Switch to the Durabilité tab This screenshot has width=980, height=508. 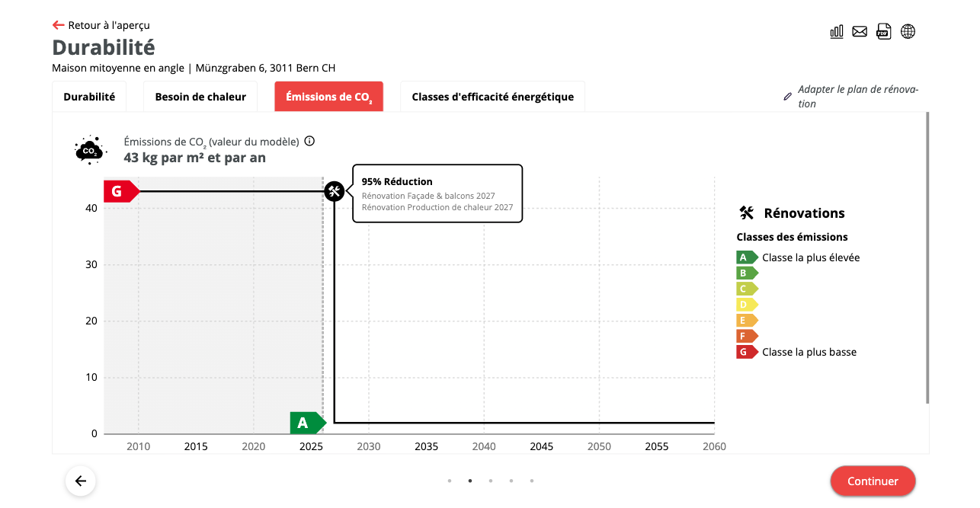(x=89, y=97)
